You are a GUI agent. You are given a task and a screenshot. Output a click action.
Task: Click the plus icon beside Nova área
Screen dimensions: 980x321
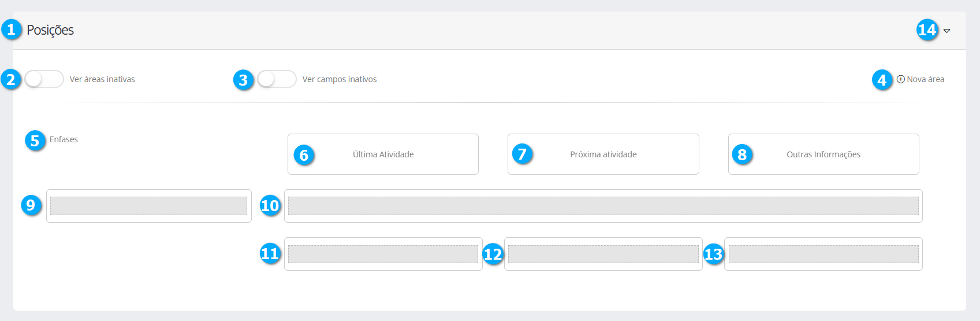[900, 79]
